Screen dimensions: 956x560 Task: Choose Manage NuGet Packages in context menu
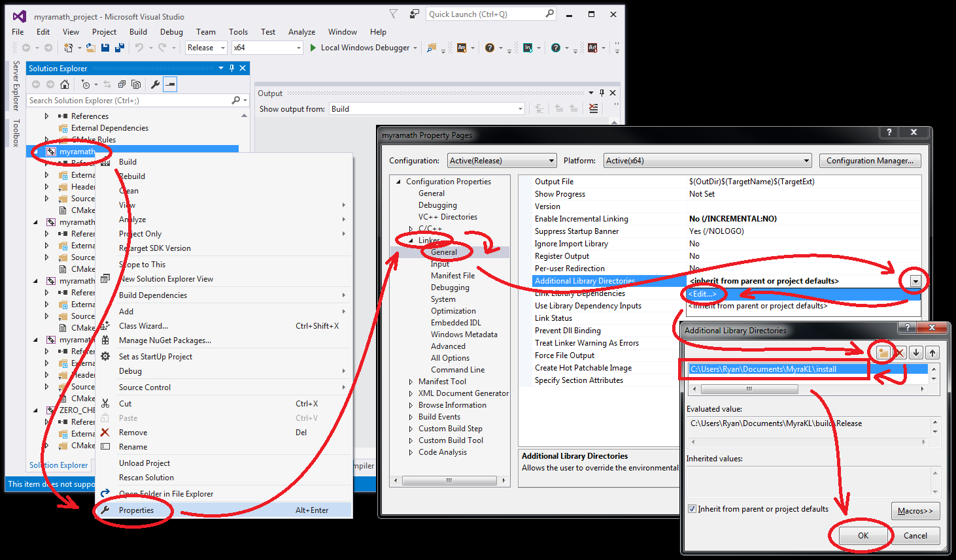[224, 340]
